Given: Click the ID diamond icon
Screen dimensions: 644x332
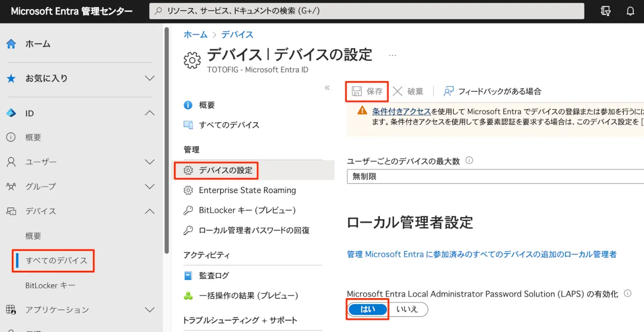Looking at the screenshot, I should (x=11, y=113).
